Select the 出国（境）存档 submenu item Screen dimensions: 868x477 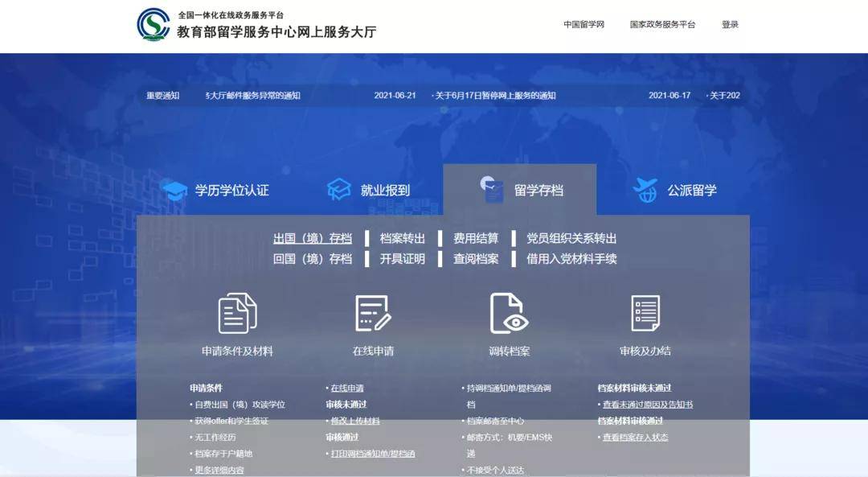tap(313, 238)
